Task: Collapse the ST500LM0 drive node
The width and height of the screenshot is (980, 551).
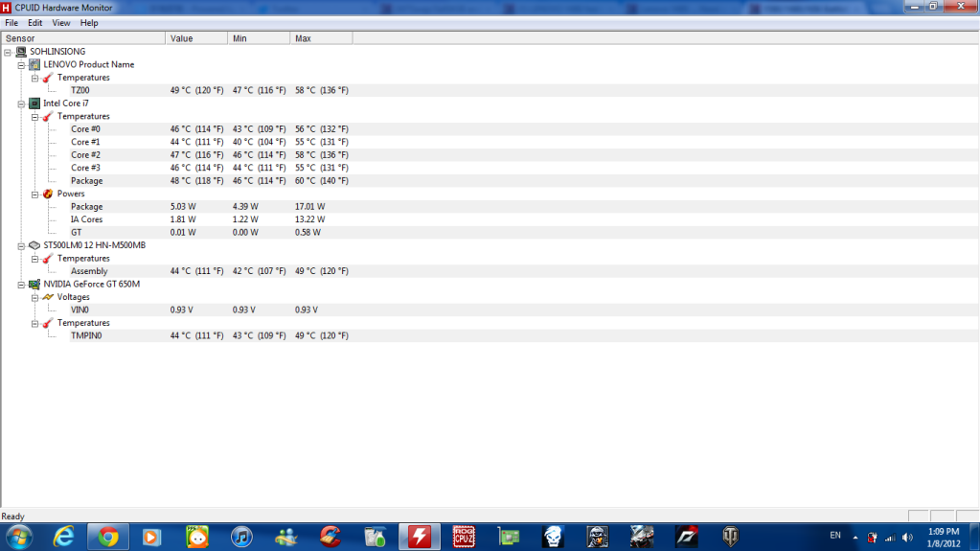Action: click(21, 245)
